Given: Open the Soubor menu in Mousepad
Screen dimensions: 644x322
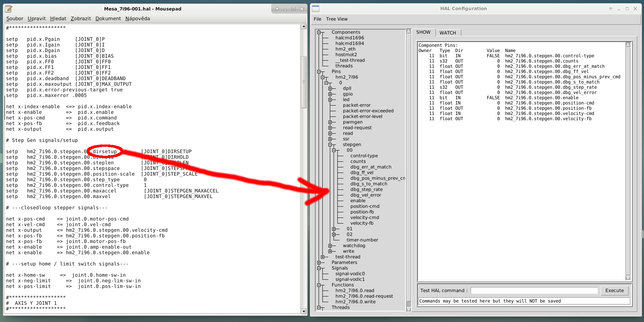Looking at the screenshot, I should 15,19.
